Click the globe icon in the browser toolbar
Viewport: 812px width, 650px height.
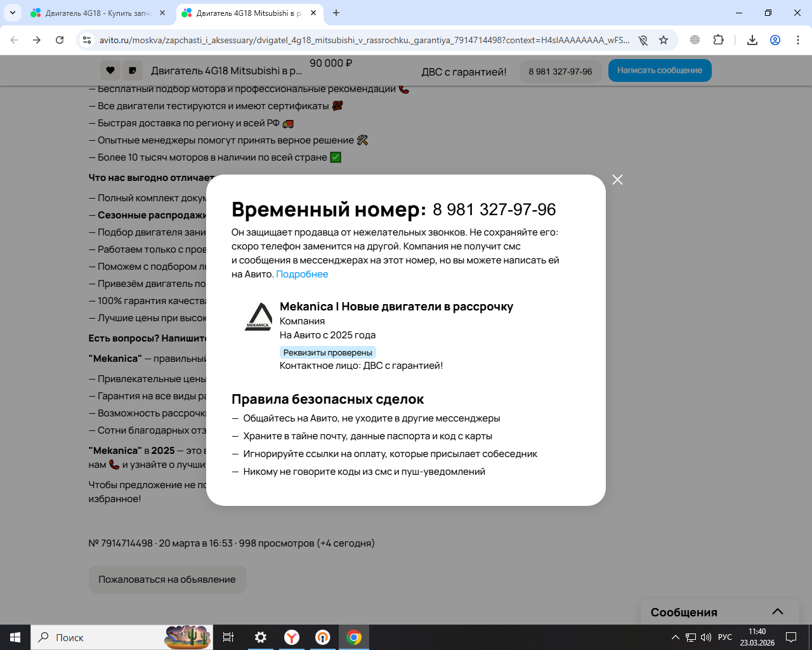pos(695,40)
